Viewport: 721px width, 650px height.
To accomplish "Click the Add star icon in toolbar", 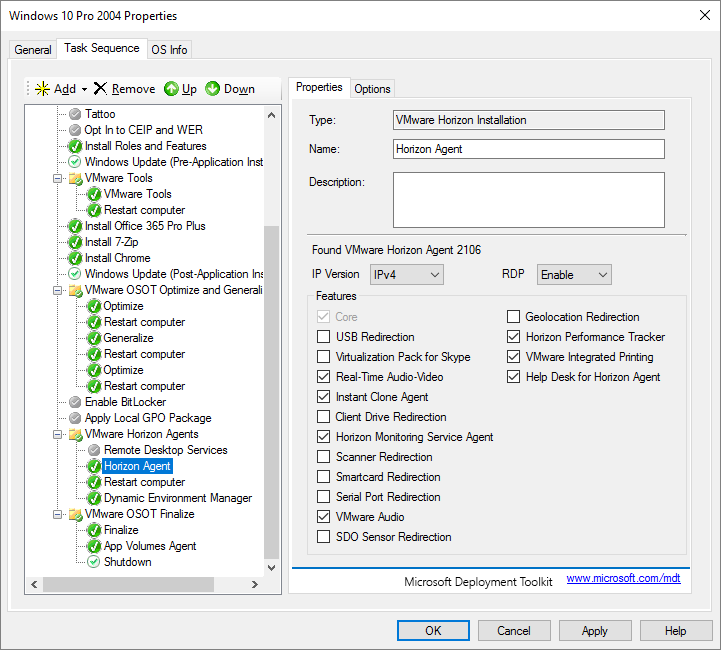I will click(x=42, y=89).
